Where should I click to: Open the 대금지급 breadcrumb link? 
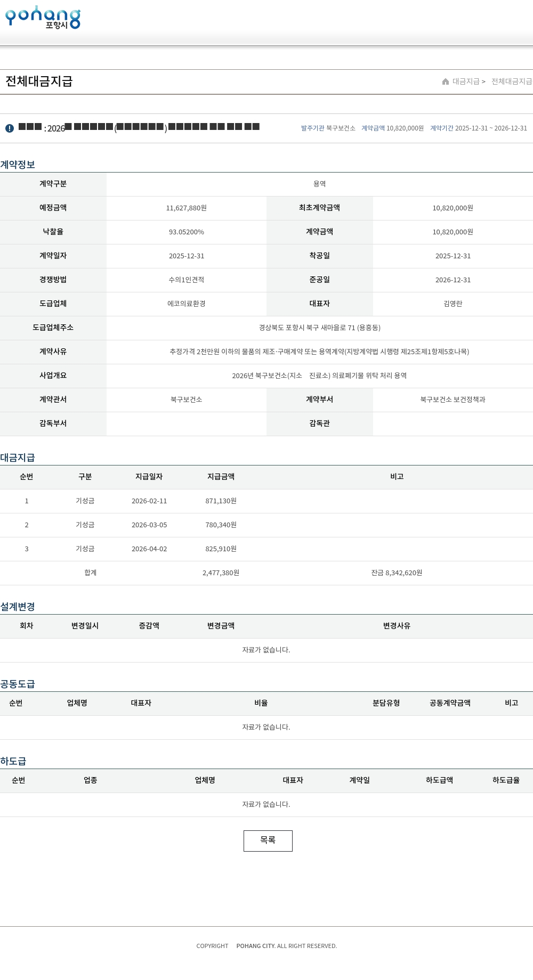point(466,81)
